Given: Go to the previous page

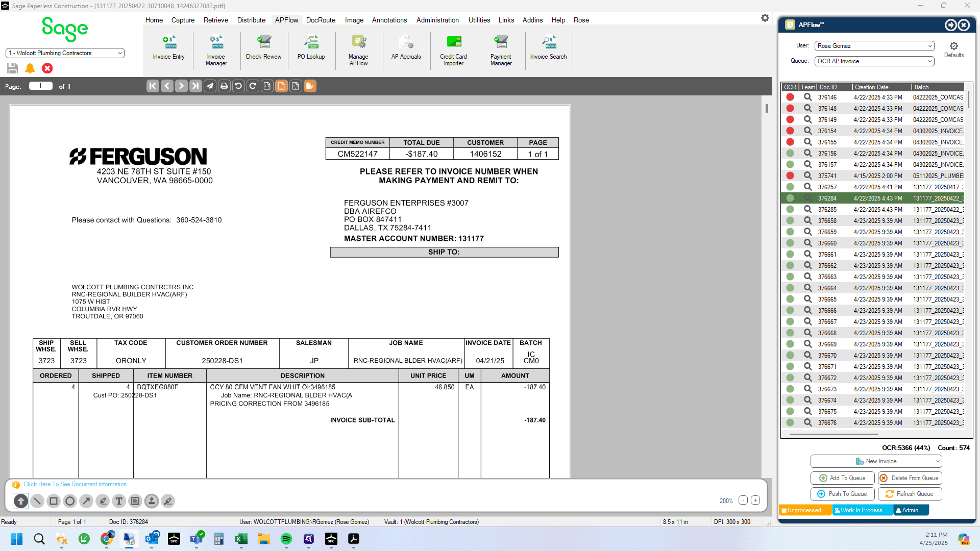Looking at the screenshot, I should pyautogui.click(x=167, y=86).
